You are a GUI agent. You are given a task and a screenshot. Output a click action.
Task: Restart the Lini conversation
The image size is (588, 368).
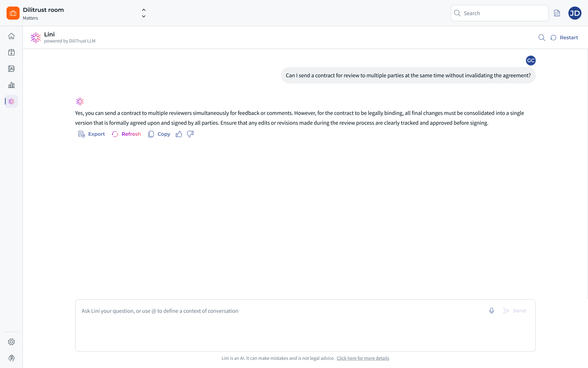564,37
